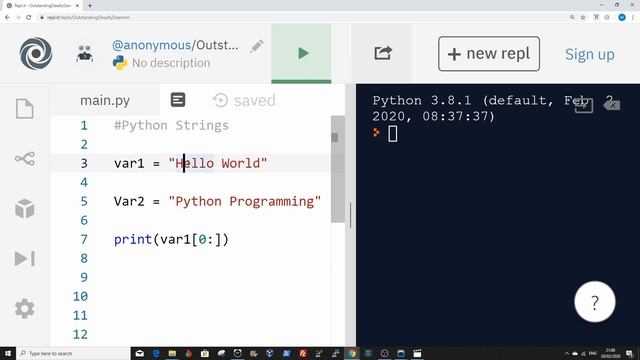
Task: Open the FileZilla icon in taskbar
Action: pyautogui.click(x=303, y=353)
